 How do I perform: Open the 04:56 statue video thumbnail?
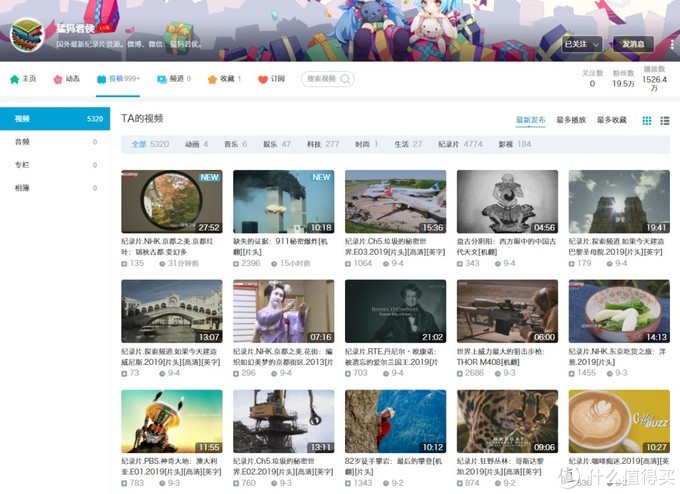tap(507, 202)
